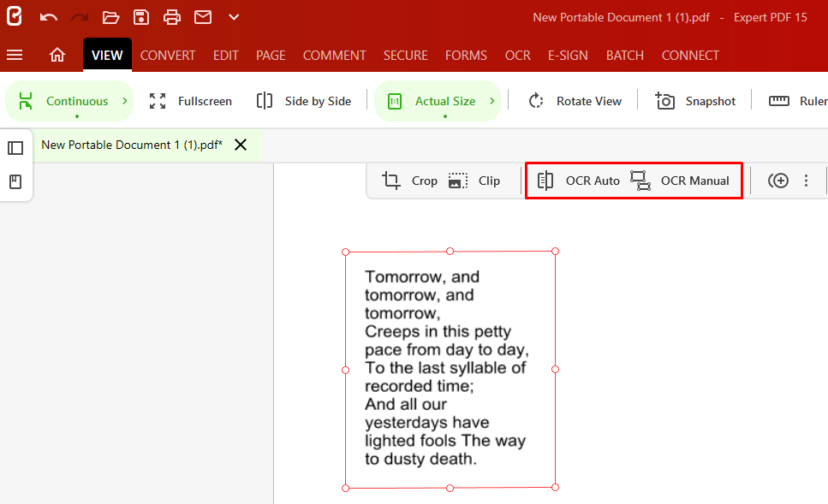Open the hamburger menu
This screenshot has height=504, width=828.
click(x=15, y=55)
